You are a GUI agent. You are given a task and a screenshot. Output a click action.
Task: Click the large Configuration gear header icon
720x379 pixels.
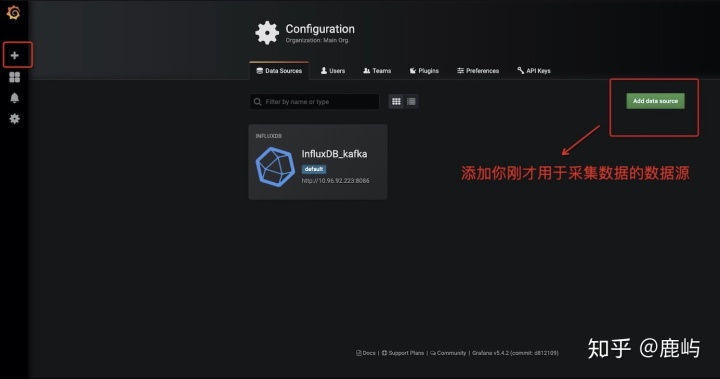(267, 33)
